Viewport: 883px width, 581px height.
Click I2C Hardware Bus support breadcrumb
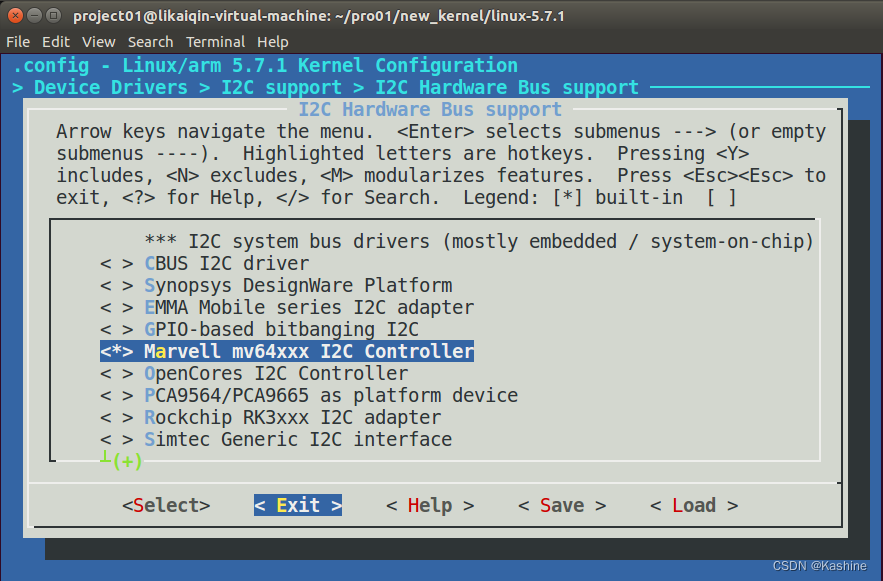(507, 88)
